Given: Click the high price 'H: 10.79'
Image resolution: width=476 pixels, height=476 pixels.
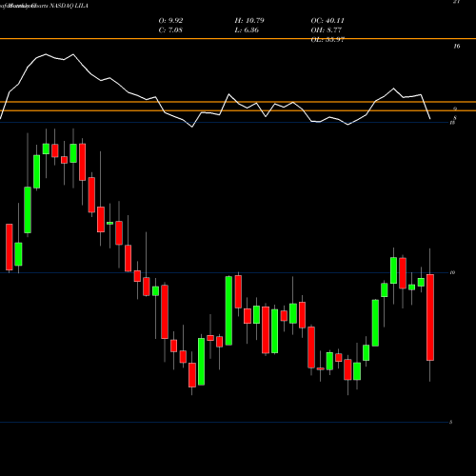Looking at the screenshot, I should [249, 21].
